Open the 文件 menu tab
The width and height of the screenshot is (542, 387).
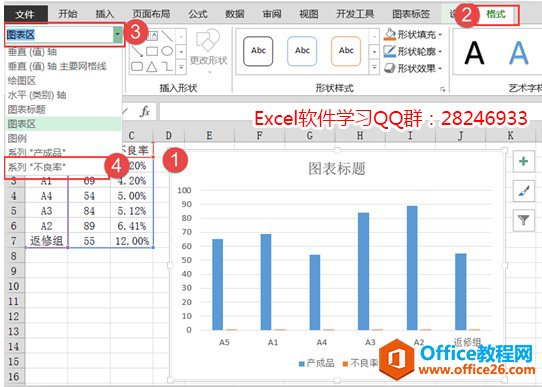[25, 15]
